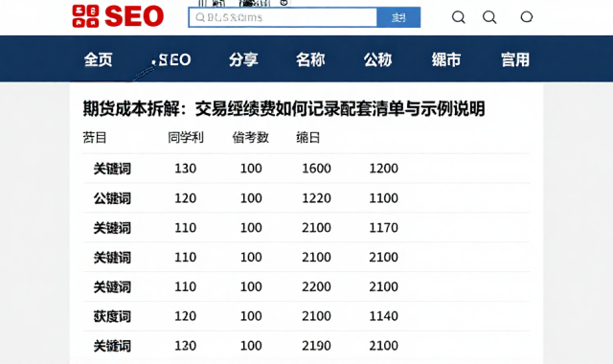Focus the search input field in the header
This screenshot has width=613, height=364.
(283, 17)
